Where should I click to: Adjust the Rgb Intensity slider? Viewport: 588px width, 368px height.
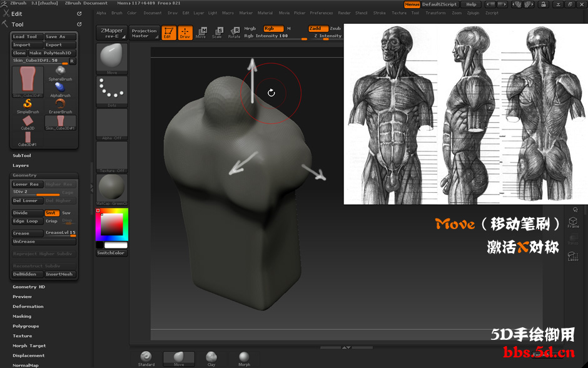(275, 36)
